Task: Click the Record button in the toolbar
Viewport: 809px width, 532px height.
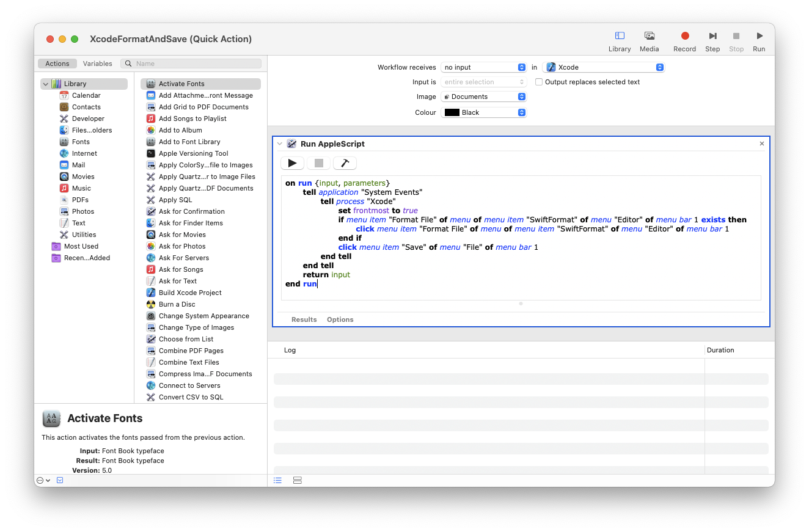Action: 684,35
